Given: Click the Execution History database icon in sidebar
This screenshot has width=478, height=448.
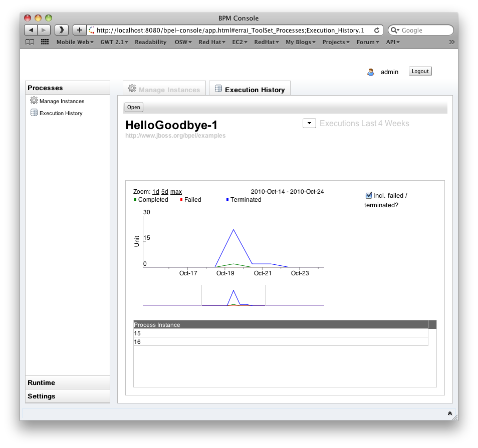Looking at the screenshot, I should pos(34,113).
